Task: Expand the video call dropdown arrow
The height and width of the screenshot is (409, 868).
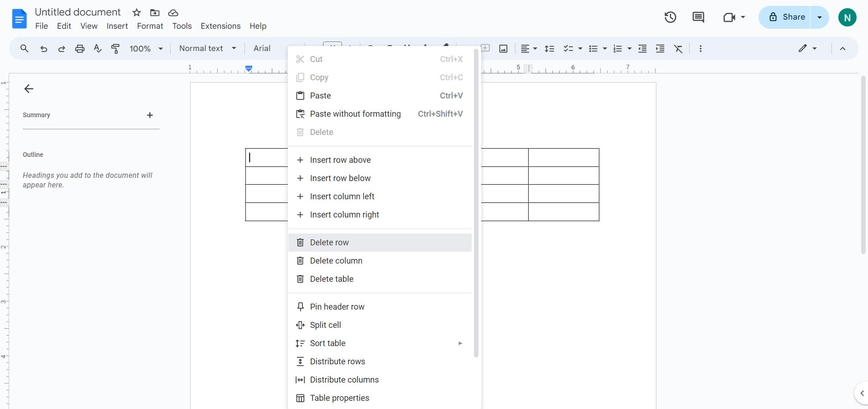Action: [x=743, y=17]
